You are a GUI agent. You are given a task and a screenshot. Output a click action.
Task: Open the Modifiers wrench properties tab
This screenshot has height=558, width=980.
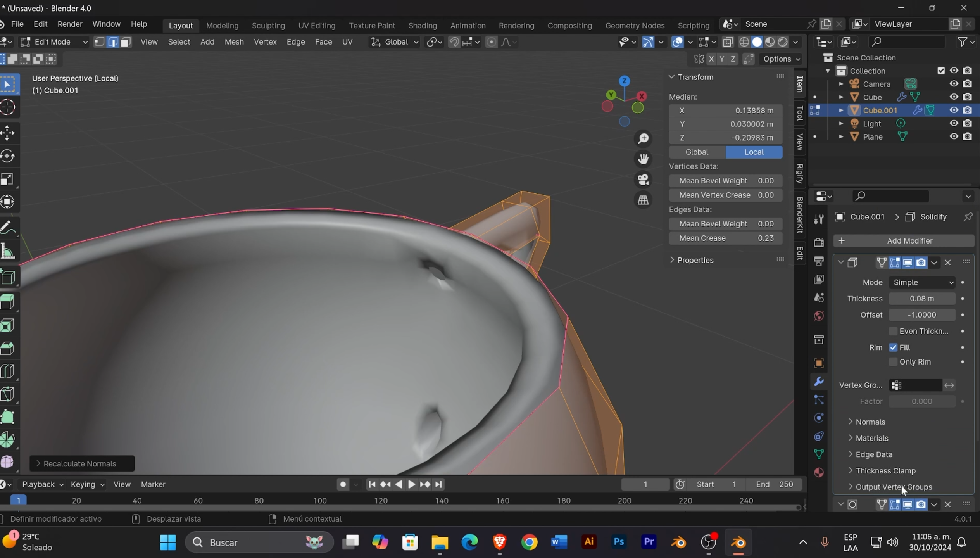(819, 381)
